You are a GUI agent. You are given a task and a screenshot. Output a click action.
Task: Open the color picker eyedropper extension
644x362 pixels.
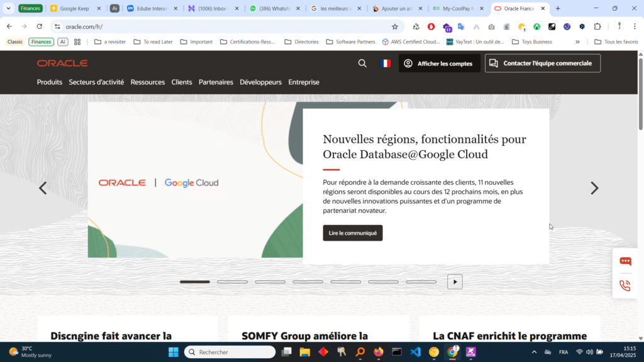click(552, 26)
